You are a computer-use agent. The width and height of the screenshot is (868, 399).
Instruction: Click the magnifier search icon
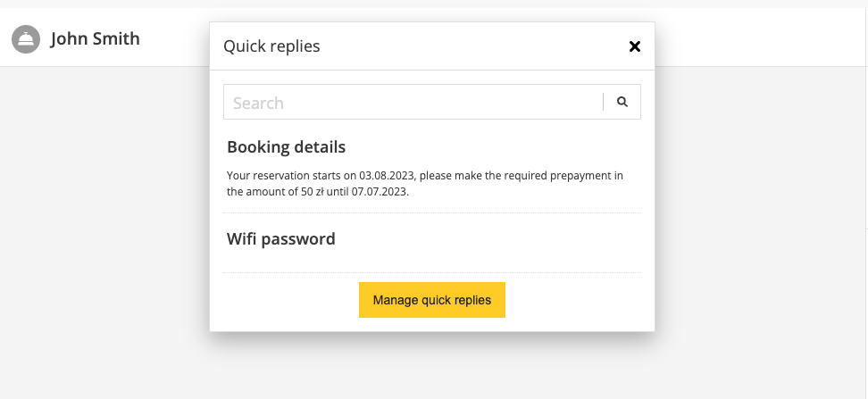click(x=622, y=102)
